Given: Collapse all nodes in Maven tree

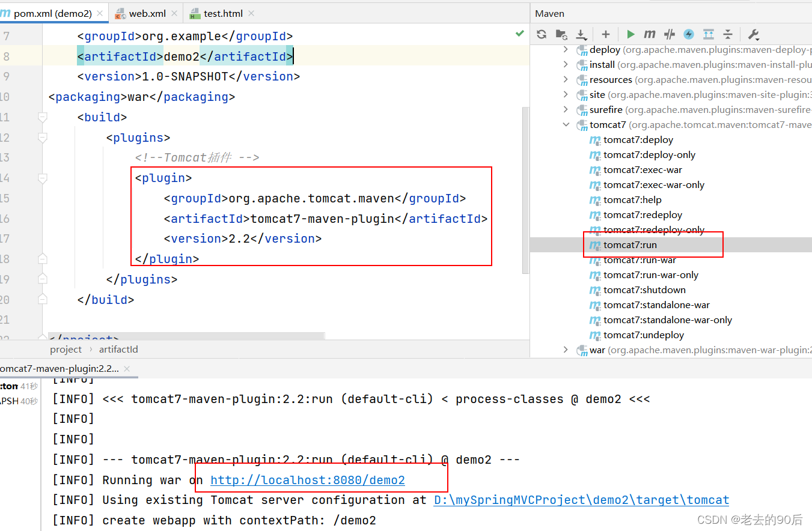Looking at the screenshot, I should [x=728, y=34].
